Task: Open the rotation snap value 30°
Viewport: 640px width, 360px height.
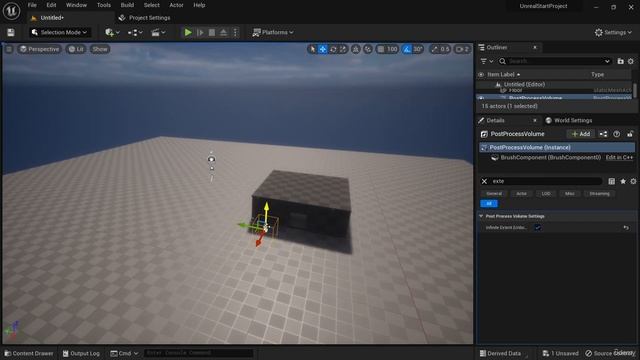Action: tap(418, 49)
